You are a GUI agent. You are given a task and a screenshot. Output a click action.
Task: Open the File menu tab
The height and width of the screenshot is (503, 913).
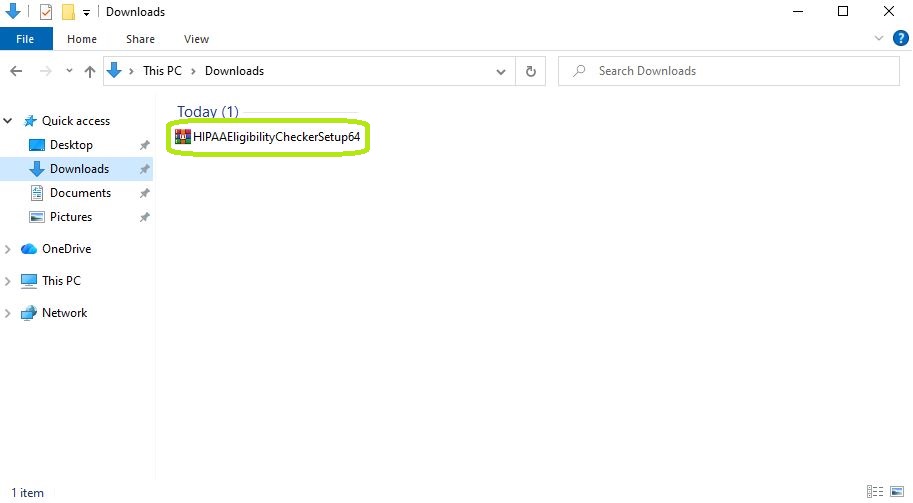click(x=26, y=39)
